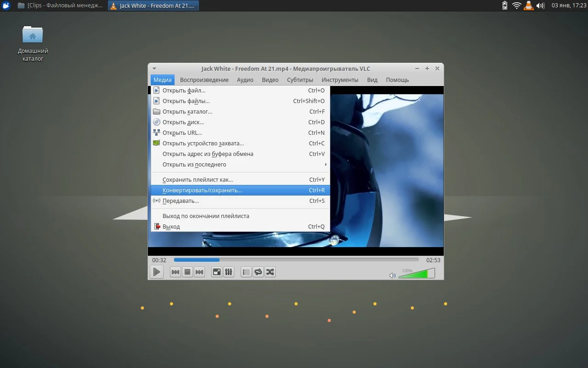Screen dimensions: 588x368
Task: Open the extended settings equalizer icon
Action: (x=228, y=272)
